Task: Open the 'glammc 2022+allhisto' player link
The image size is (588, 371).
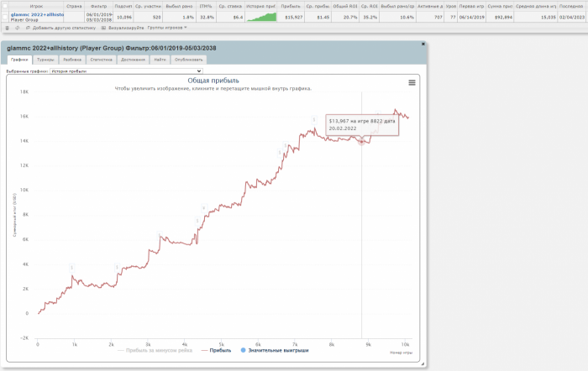Action: tap(37, 14)
